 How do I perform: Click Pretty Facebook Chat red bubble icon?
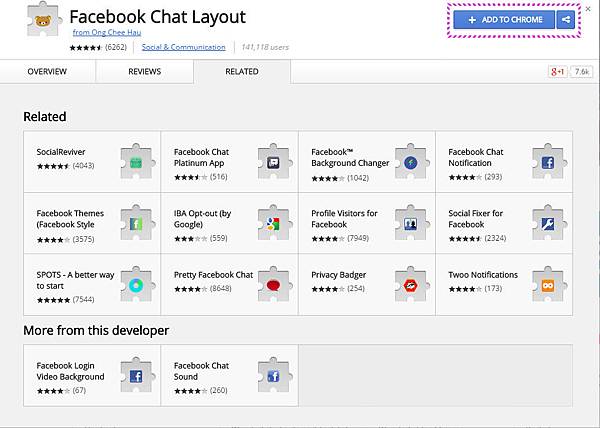pos(275,284)
